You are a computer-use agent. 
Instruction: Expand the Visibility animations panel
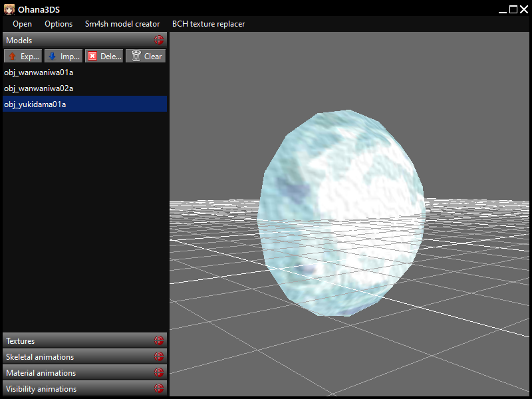point(158,389)
